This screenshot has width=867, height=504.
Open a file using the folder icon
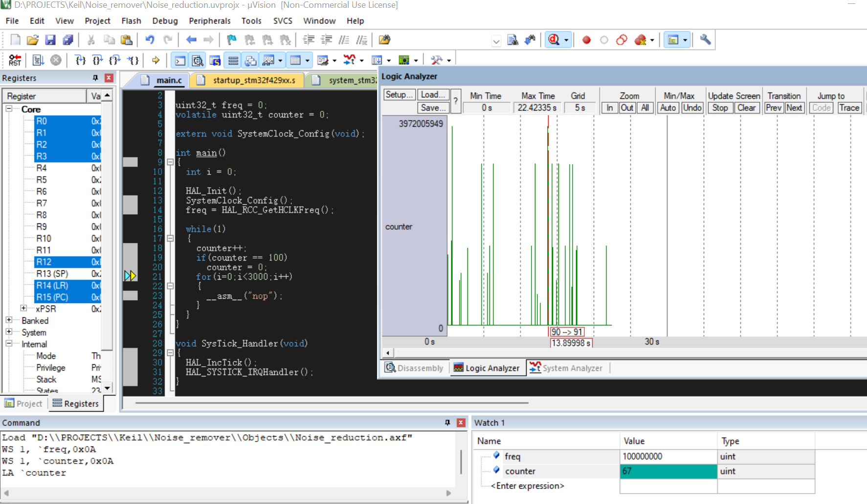pyautogui.click(x=33, y=40)
